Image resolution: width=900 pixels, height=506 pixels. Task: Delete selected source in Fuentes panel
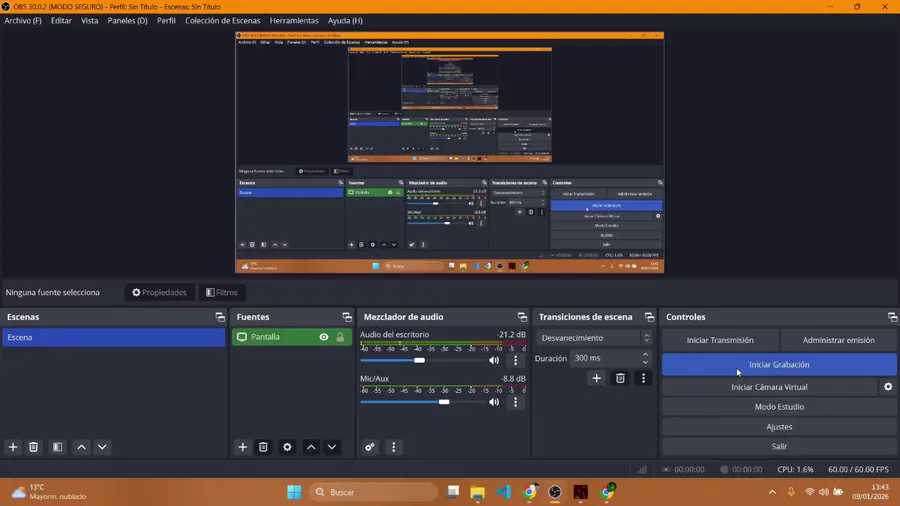[x=263, y=447]
